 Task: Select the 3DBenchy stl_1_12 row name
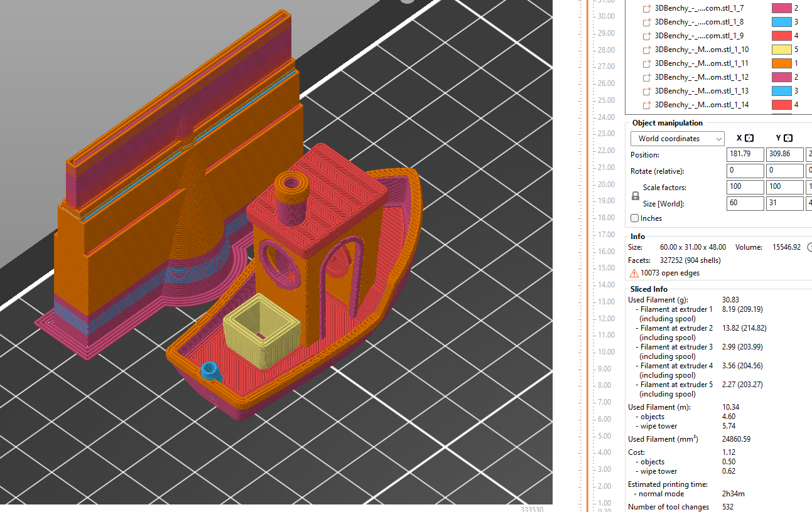pyautogui.click(x=701, y=77)
